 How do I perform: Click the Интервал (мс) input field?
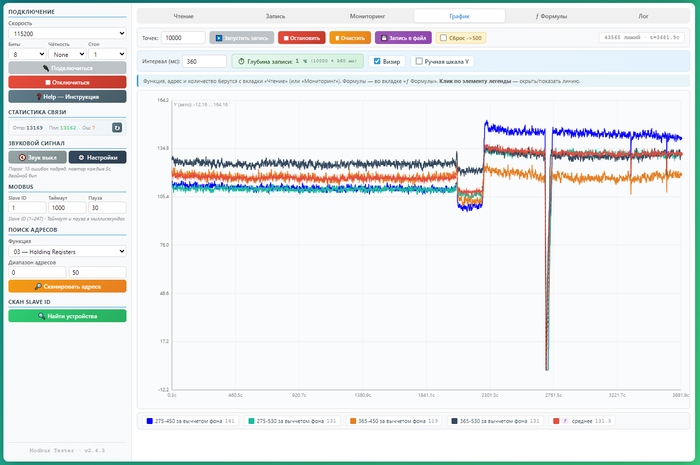click(x=204, y=61)
